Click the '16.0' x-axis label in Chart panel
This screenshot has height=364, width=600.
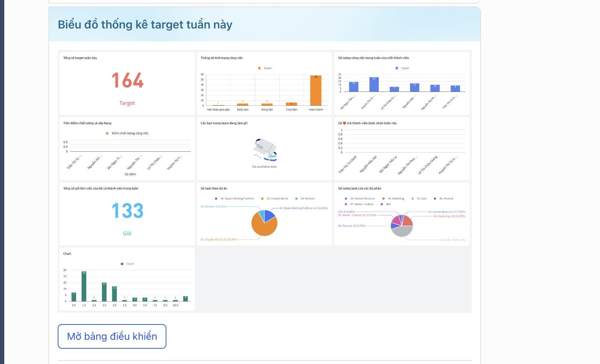[x=175, y=305]
